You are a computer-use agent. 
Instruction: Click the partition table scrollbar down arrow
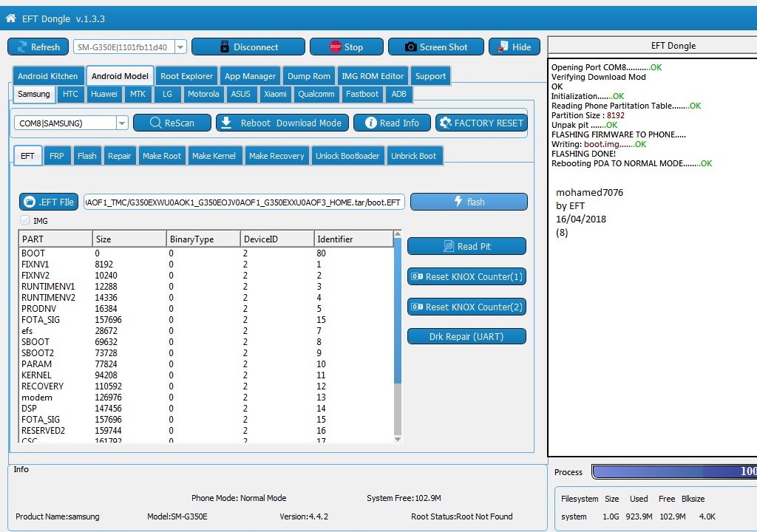(398, 439)
